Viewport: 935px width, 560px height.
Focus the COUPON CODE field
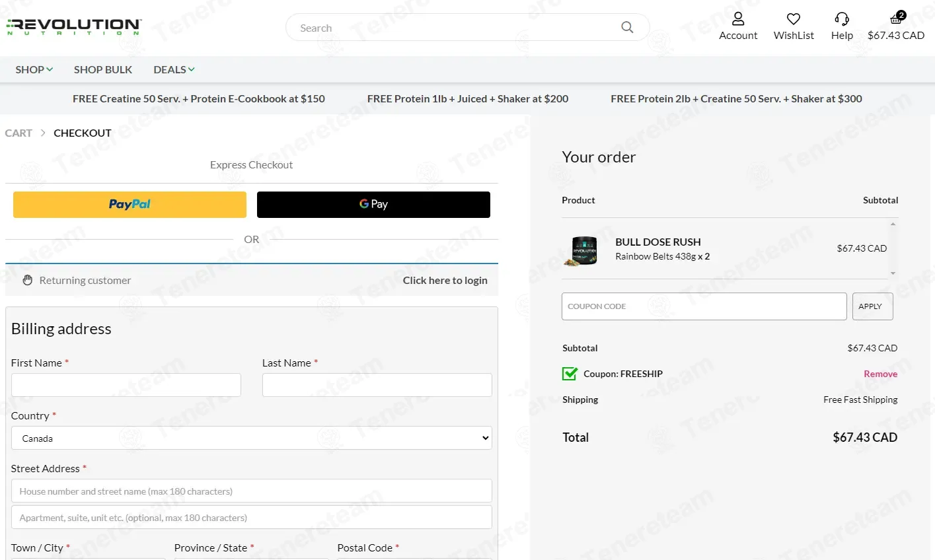(704, 306)
